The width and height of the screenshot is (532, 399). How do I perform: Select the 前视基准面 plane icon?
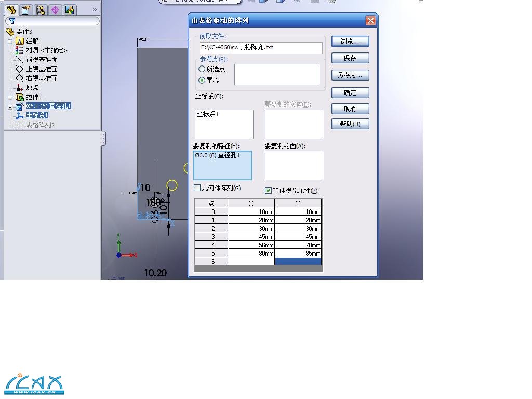[20, 60]
